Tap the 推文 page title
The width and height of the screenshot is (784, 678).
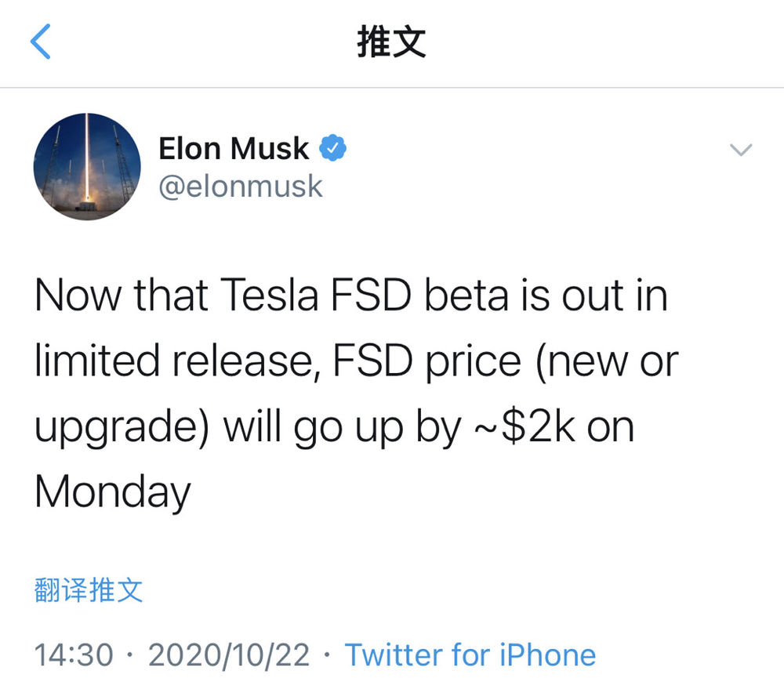391,42
